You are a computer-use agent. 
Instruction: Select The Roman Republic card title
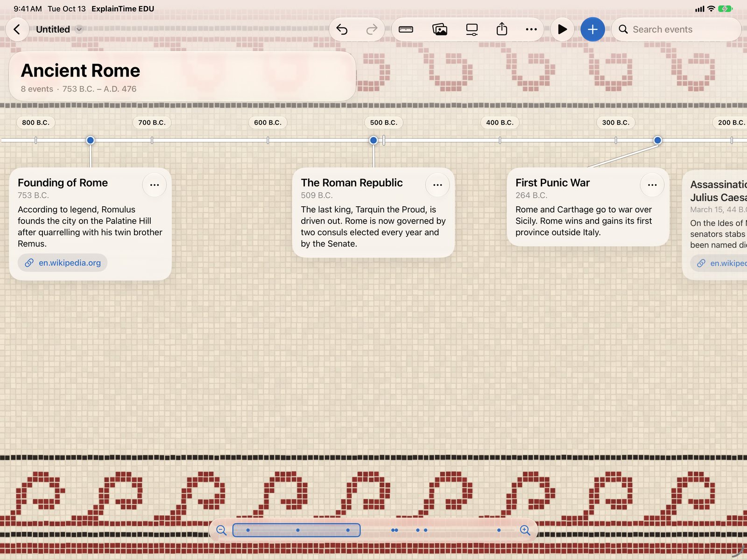tap(352, 183)
